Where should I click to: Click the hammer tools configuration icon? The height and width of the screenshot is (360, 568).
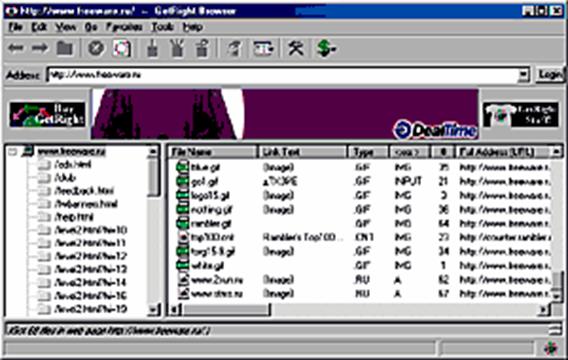(x=296, y=48)
